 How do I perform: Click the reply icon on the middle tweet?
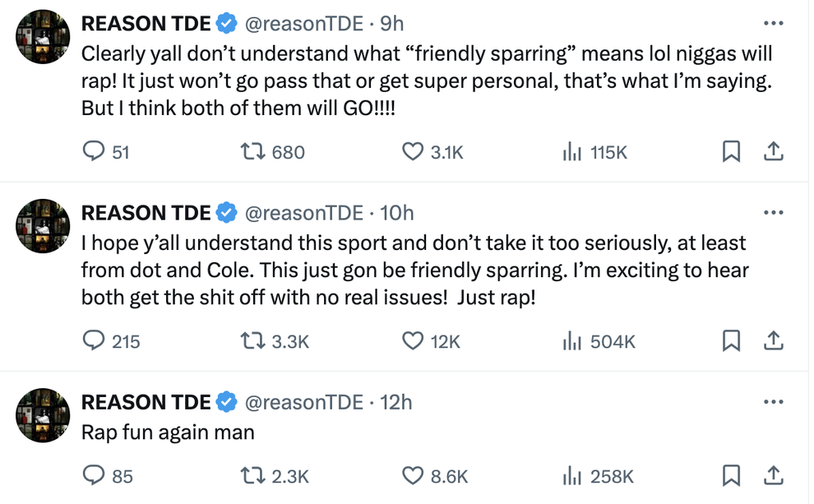click(x=95, y=340)
